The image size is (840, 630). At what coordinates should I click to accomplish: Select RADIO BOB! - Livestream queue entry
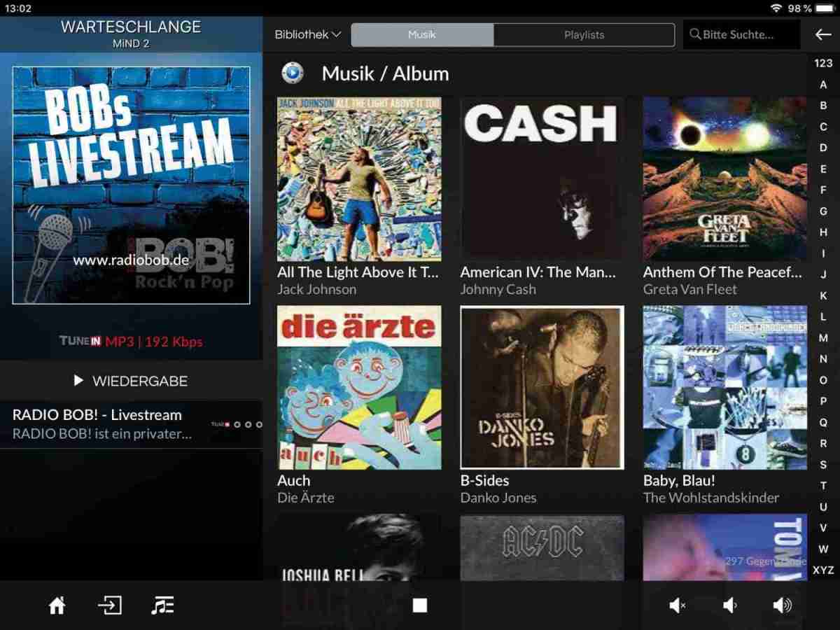(132, 424)
